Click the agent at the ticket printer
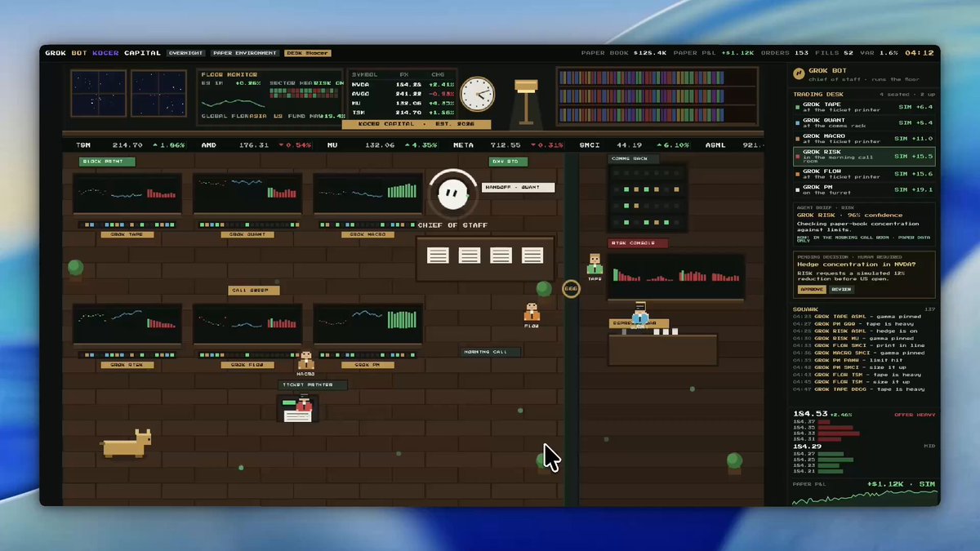Viewport: 980px width, 551px height. (x=304, y=402)
